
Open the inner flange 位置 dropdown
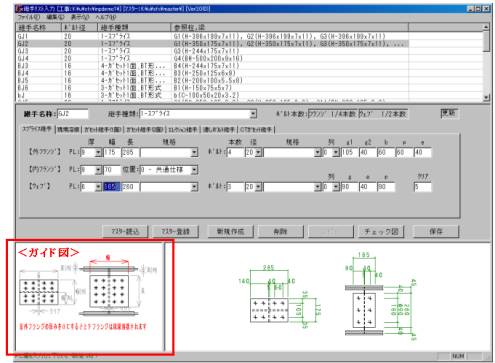(x=194, y=170)
